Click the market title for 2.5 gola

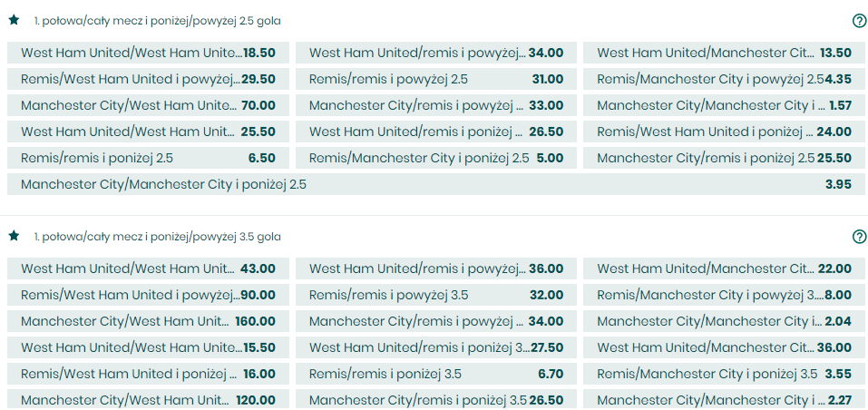coord(157,21)
